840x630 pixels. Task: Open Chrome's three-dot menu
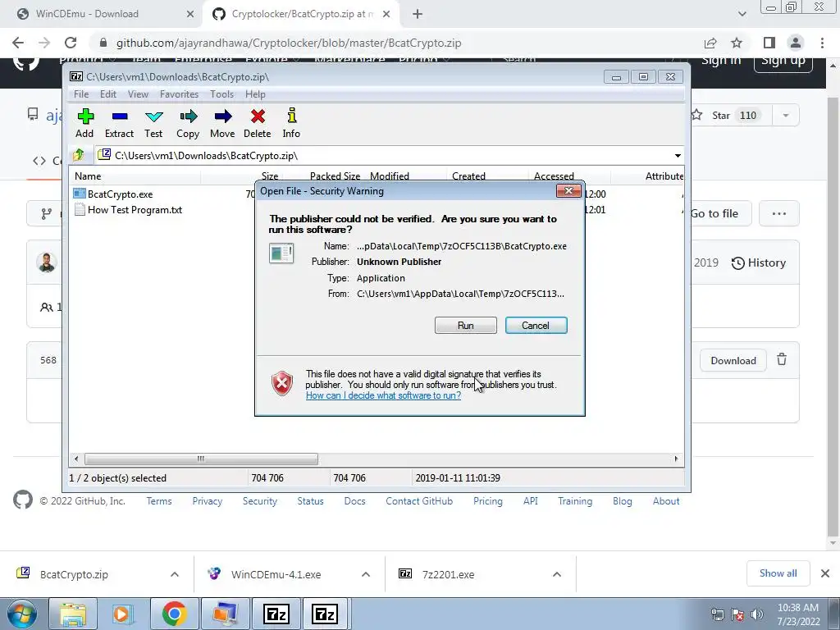(x=822, y=43)
